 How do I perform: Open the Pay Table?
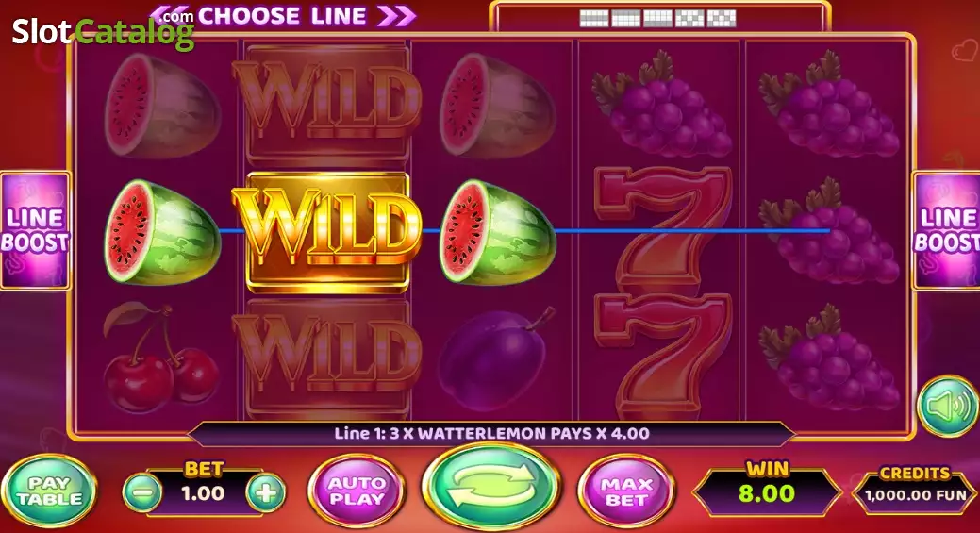[x=49, y=491]
